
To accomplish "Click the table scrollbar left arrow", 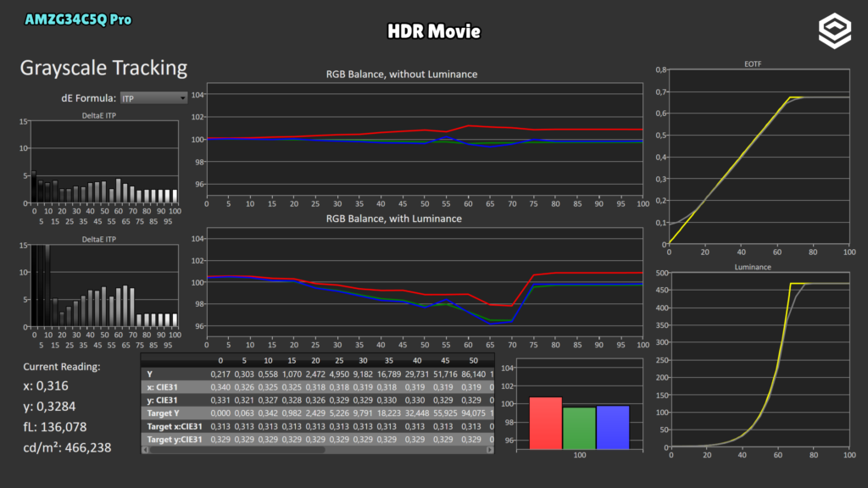I will coord(146,450).
